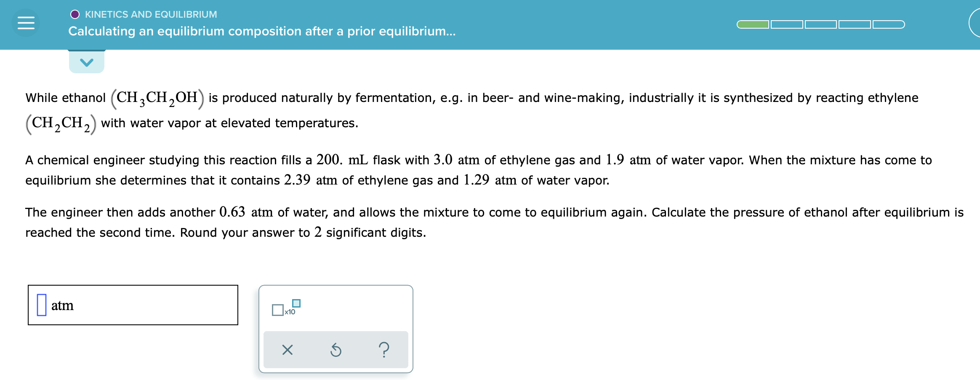This screenshot has height=380, width=980.
Task: Expand the question panel arrow below the header
Action: click(86, 62)
